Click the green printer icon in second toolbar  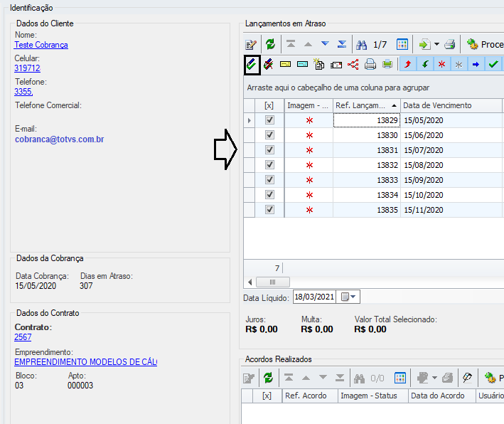coord(387,64)
